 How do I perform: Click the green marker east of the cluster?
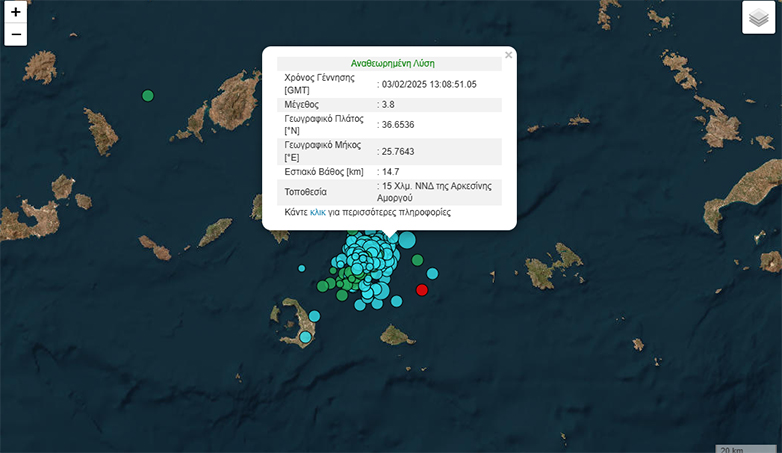coord(417,260)
